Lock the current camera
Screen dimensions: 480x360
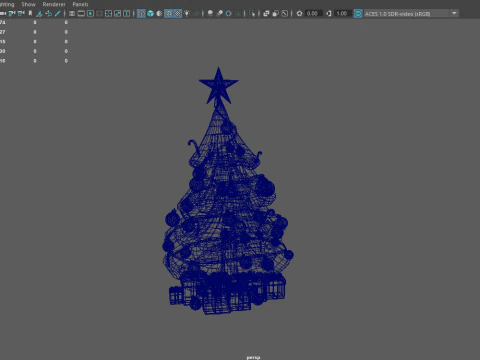12,13
